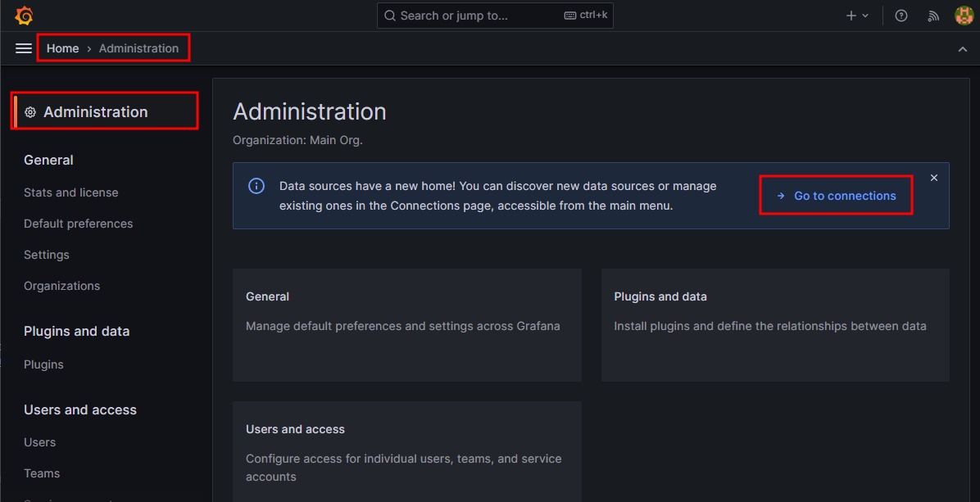Go to Home in the breadcrumb

(x=62, y=48)
